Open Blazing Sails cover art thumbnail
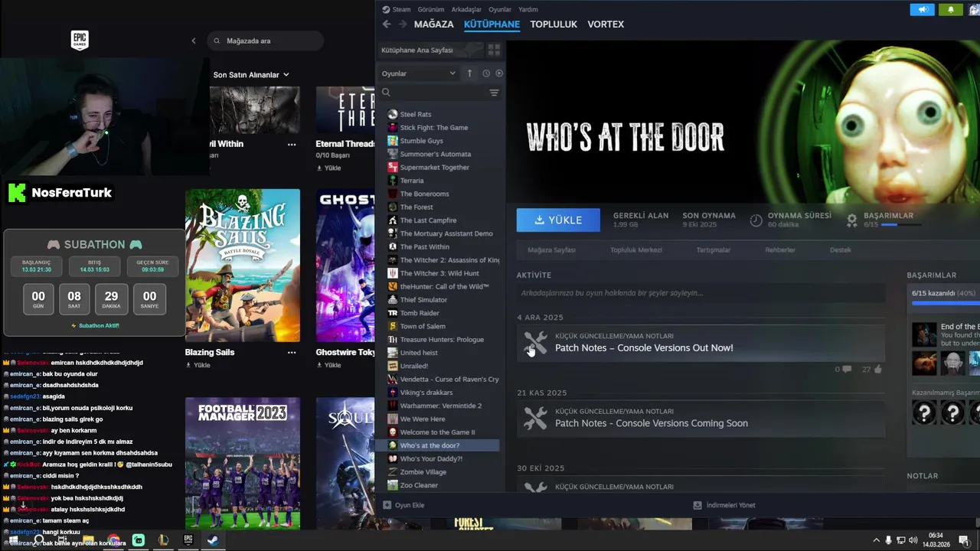Image resolution: width=980 pixels, height=551 pixels. pyautogui.click(x=243, y=265)
